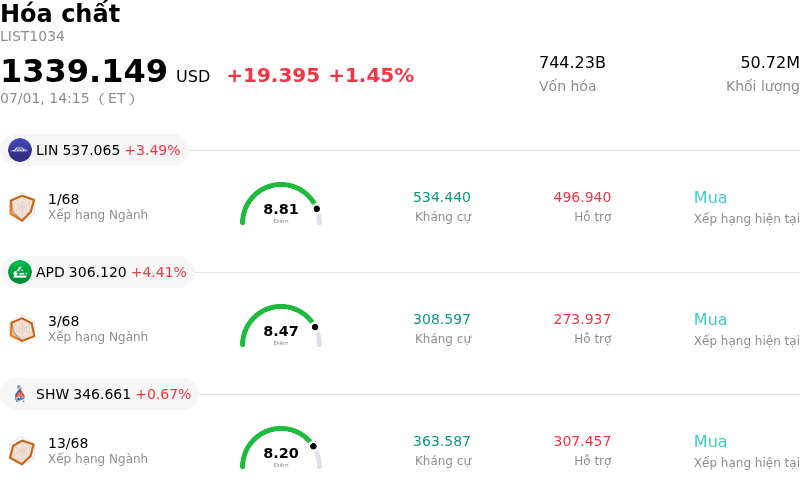Image resolution: width=800 pixels, height=488 pixels.
Task: Open the SHW 346.661 stock chip
Action: (x=99, y=394)
